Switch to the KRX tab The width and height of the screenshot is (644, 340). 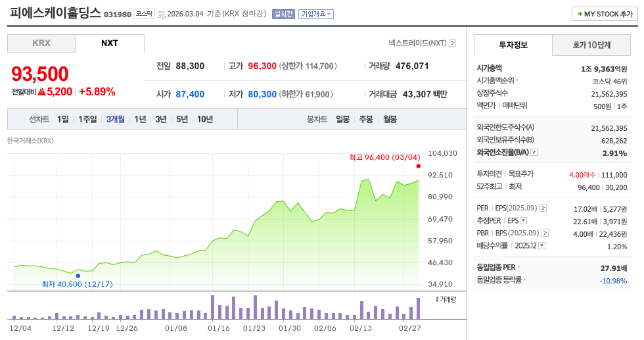click(x=41, y=43)
